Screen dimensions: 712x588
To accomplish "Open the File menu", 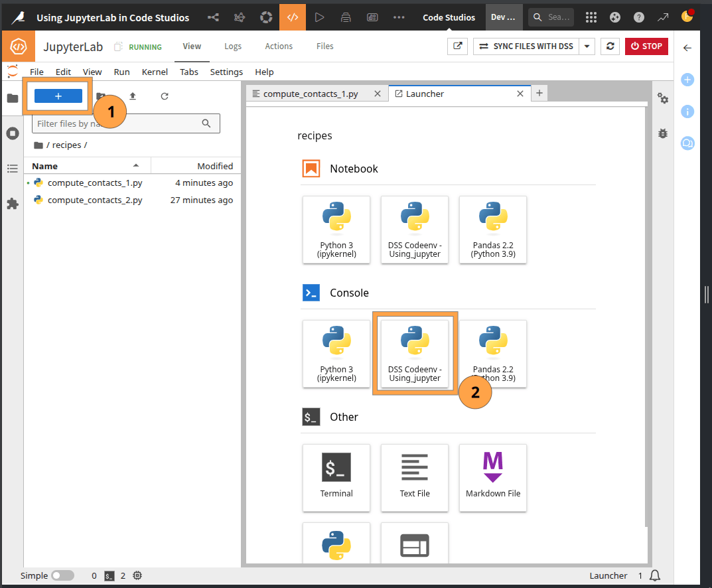I will [x=36, y=72].
